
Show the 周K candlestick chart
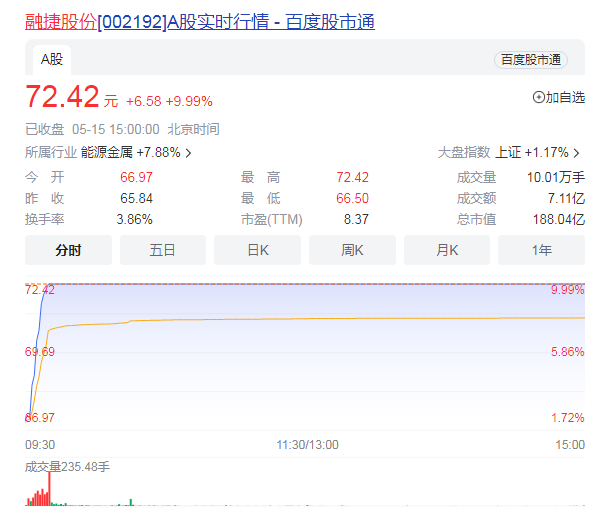tap(352, 250)
